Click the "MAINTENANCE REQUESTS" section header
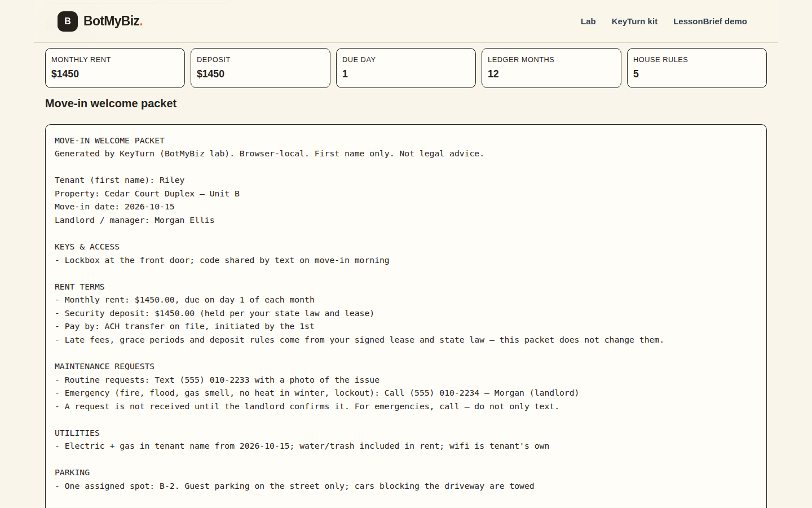812x508 pixels. tap(104, 366)
